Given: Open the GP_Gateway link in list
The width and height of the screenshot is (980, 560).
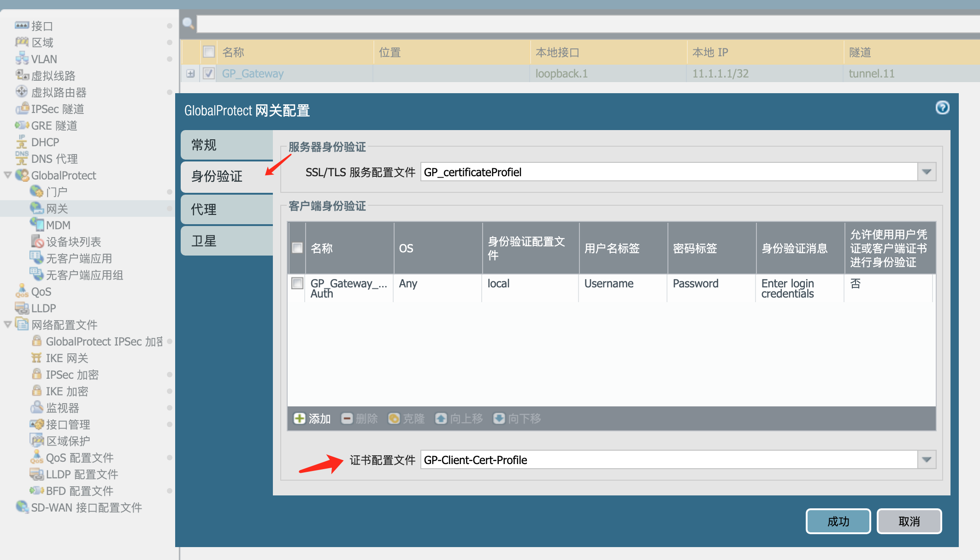Looking at the screenshot, I should coord(253,73).
